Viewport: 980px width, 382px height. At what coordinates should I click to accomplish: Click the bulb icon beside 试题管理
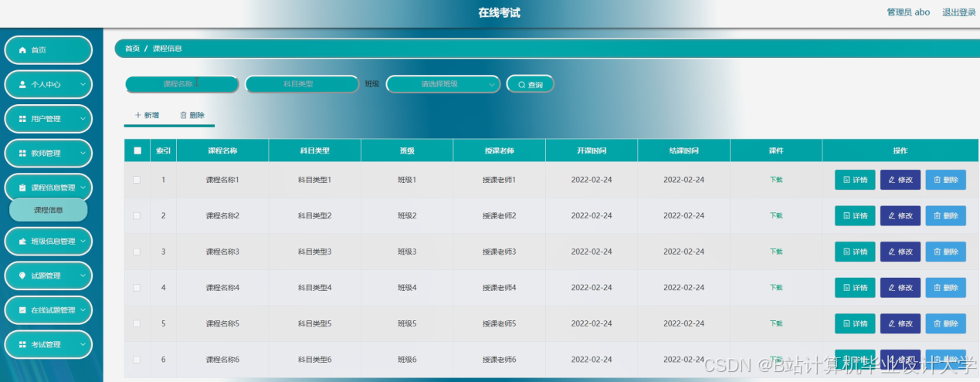[x=22, y=276]
